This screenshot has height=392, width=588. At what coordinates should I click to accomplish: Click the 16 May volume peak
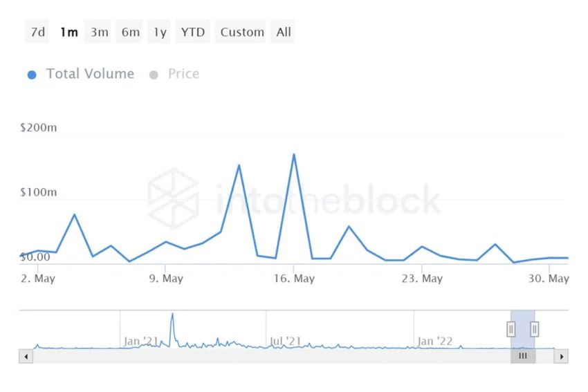(x=294, y=155)
